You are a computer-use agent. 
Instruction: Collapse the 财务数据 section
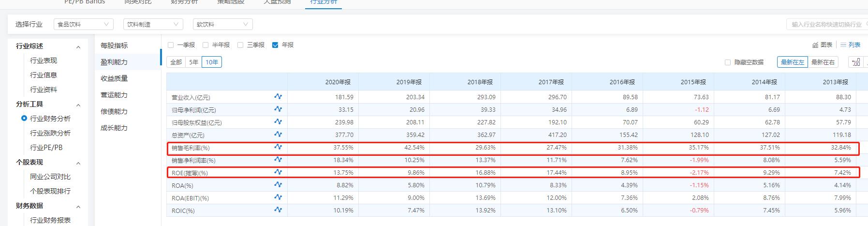[x=78, y=207]
